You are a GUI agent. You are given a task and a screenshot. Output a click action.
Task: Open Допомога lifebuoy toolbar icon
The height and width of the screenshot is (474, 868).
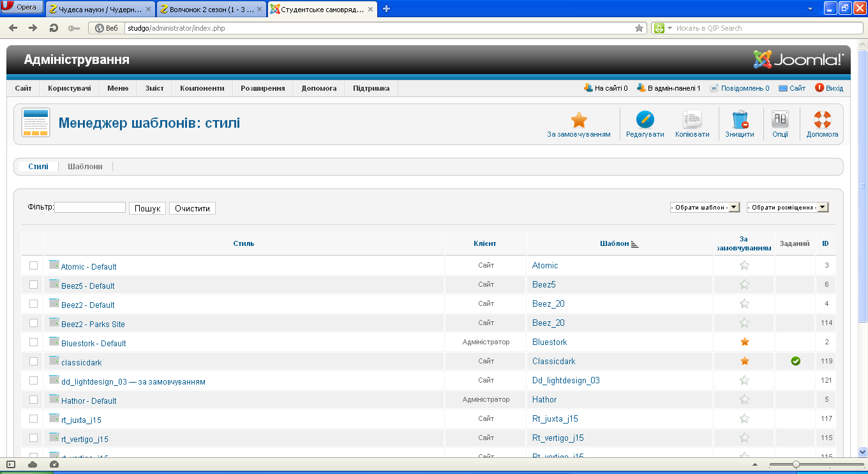click(x=822, y=120)
